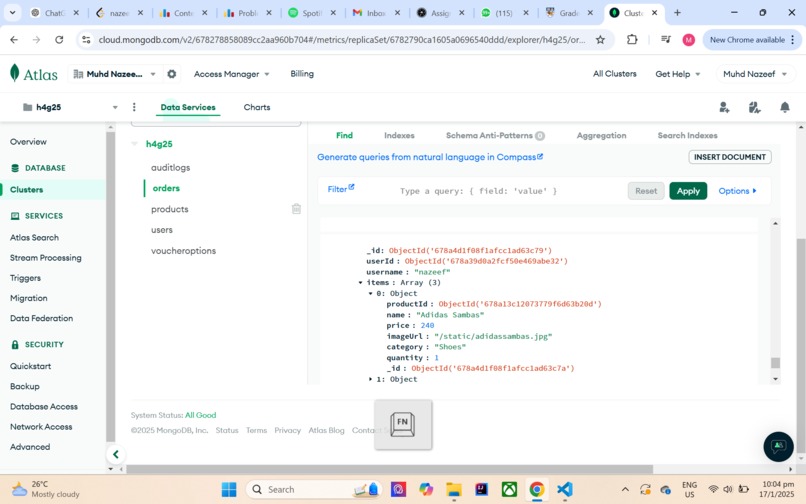Delete products collection with trash icon

[296, 209]
